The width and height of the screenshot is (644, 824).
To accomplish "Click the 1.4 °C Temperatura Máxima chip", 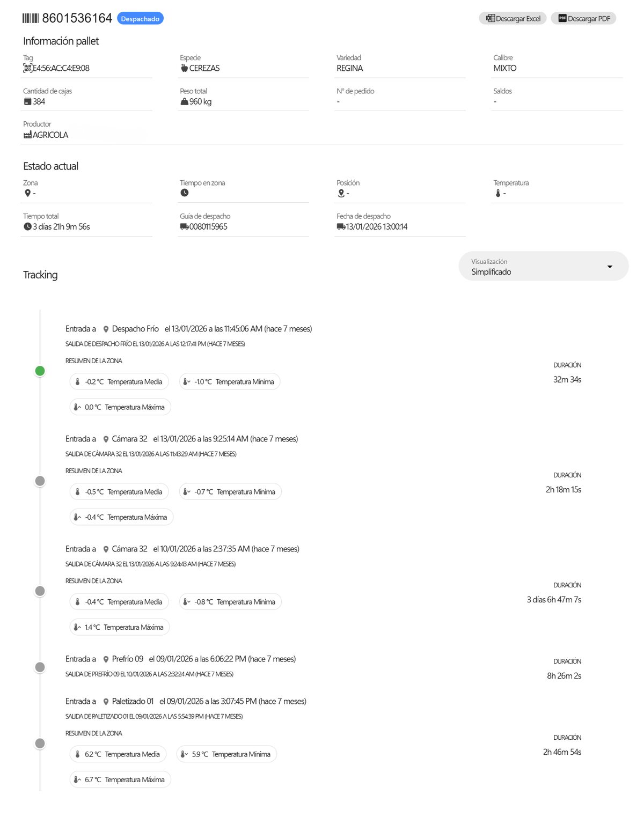I will [120, 627].
